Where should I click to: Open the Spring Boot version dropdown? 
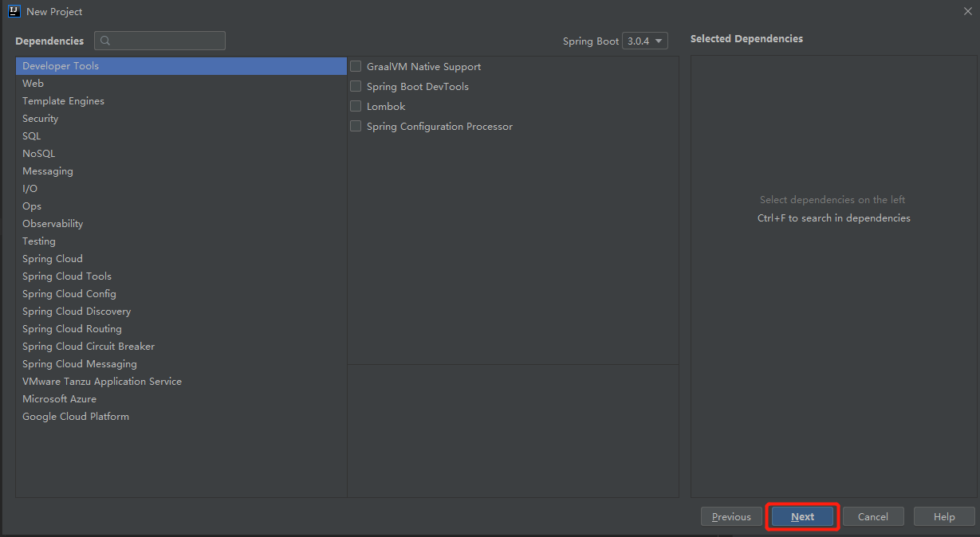pyautogui.click(x=645, y=41)
